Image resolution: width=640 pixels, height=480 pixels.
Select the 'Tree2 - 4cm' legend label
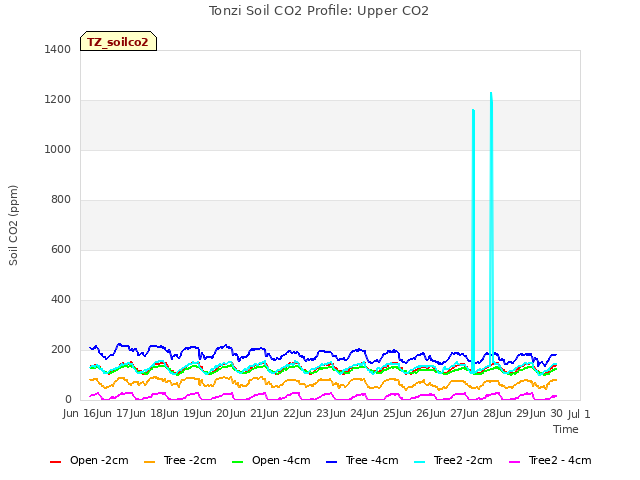coord(560,460)
